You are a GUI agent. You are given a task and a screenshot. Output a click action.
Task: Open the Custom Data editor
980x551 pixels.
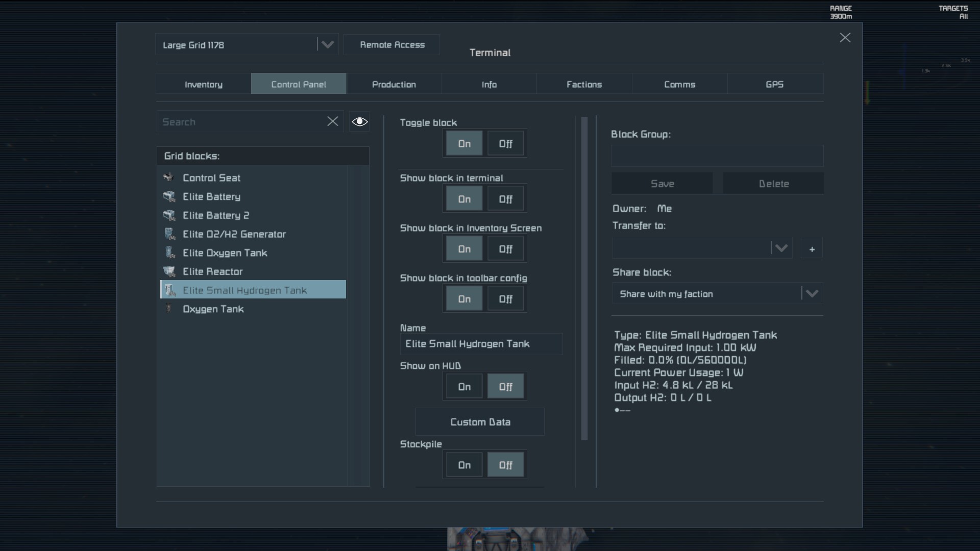(x=480, y=422)
